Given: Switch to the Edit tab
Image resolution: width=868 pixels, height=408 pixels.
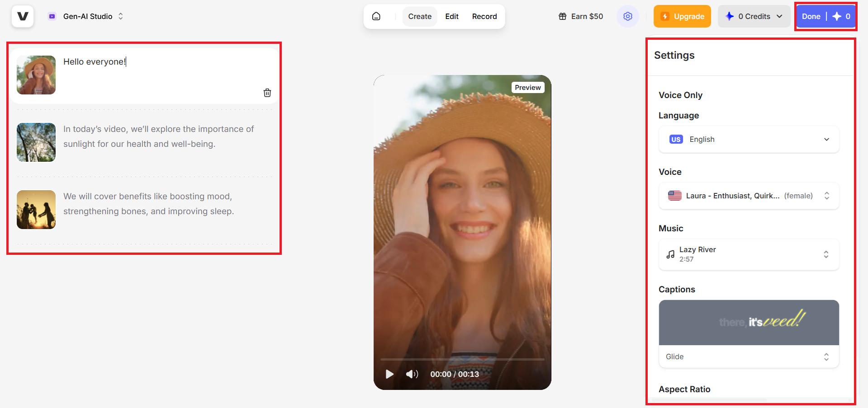Looking at the screenshot, I should [452, 16].
